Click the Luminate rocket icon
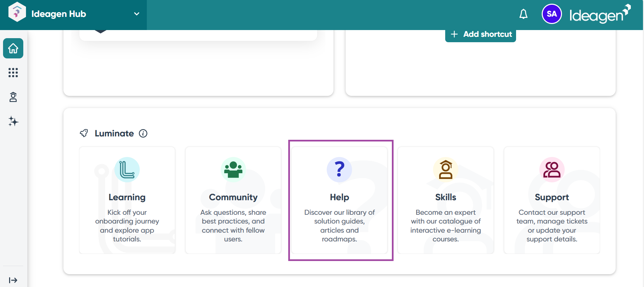The height and width of the screenshot is (287, 644). [84, 133]
